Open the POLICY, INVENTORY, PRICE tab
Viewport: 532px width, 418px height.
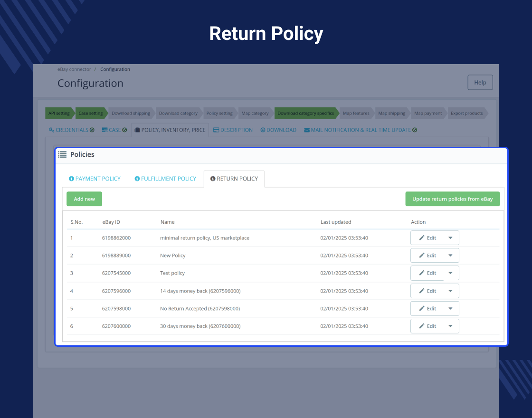170,130
